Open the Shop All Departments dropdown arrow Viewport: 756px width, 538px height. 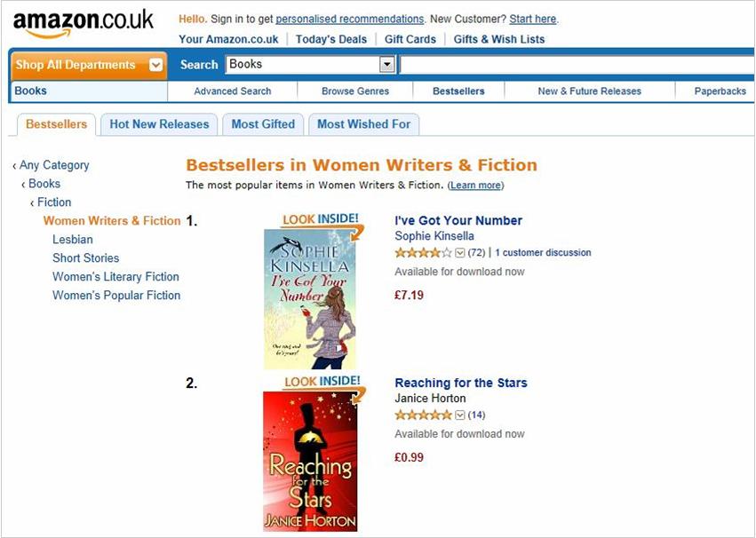click(x=156, y=65)
